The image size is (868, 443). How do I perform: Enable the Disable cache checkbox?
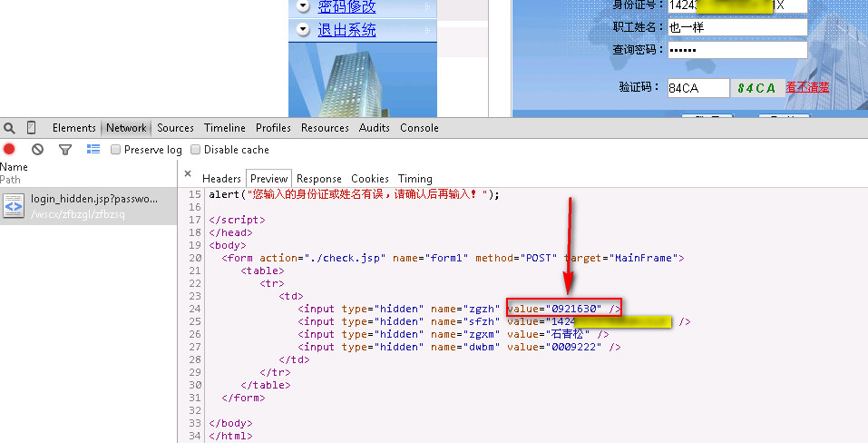click(195, 150)
